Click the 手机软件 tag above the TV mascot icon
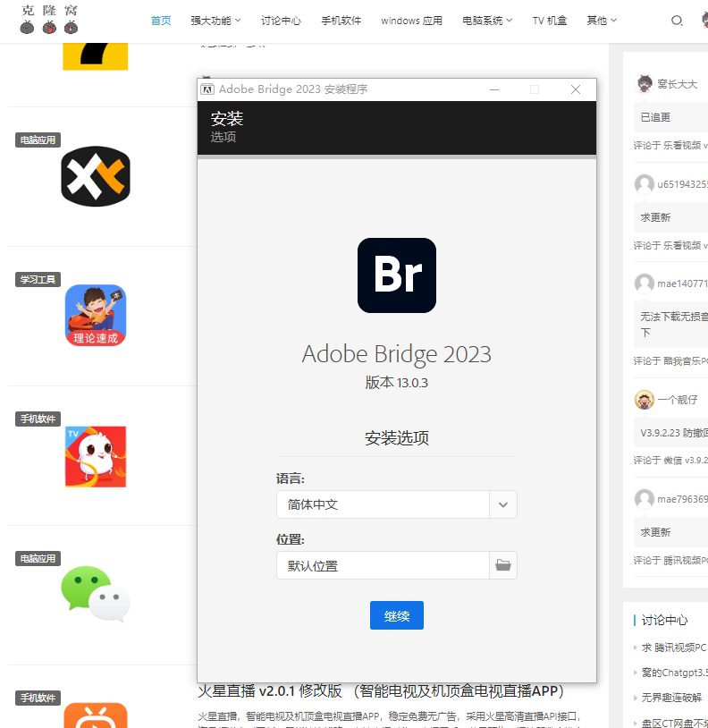The width and height of the screenshot is (708, 728). click(x=38, y=419)
